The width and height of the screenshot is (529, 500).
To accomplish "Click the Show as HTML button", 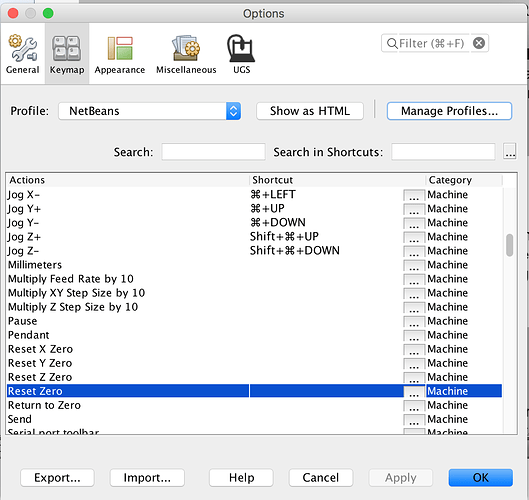I will 310,111.
